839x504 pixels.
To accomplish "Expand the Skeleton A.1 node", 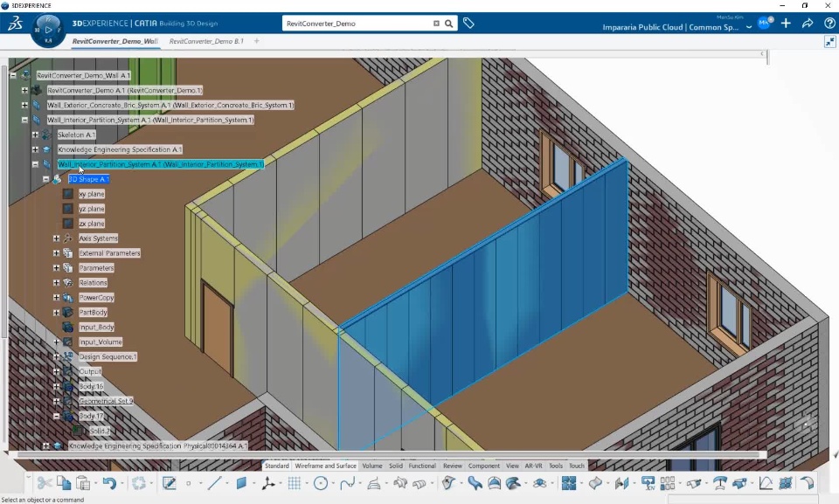I will coord(35,135).
